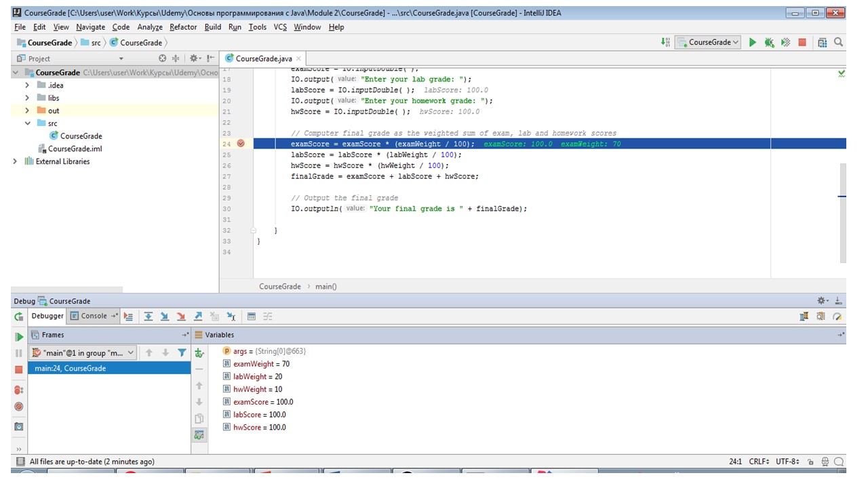Expand the External Libraries tree node
This screenshot has width=868, height=488.
point(16,161)
